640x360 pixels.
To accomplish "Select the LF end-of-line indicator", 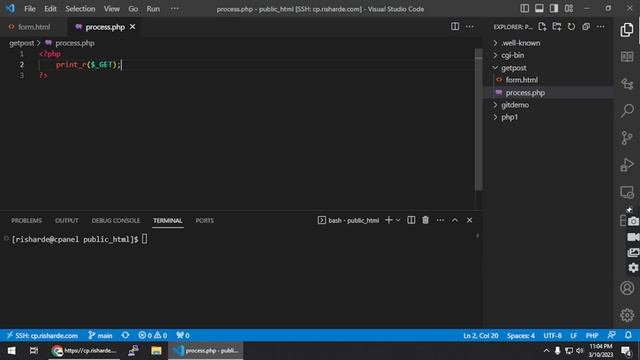I will [573, 336].
